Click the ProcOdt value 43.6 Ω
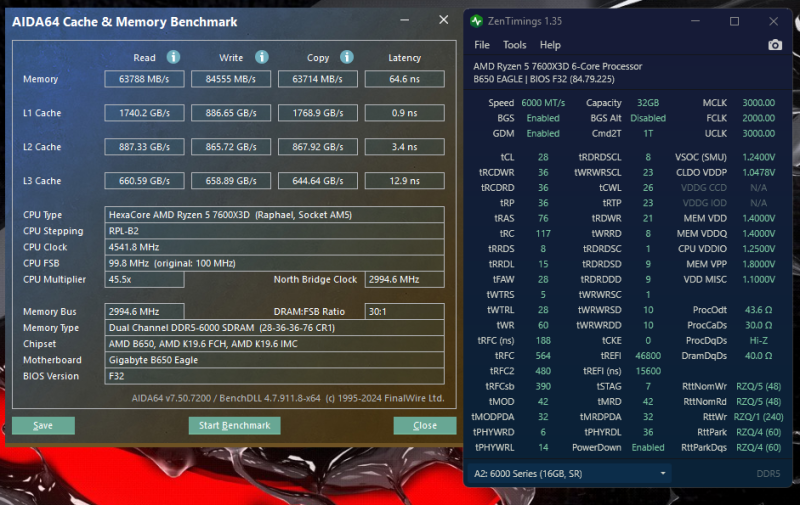This screenshot has width=800, height=505. click(x=758, y=310)
